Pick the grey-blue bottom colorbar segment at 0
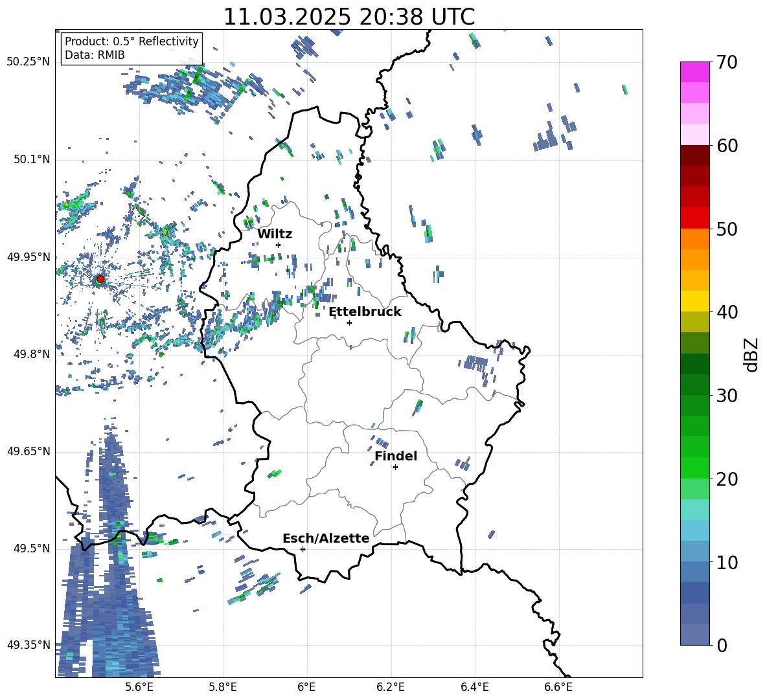 click(x=694, y=635)
